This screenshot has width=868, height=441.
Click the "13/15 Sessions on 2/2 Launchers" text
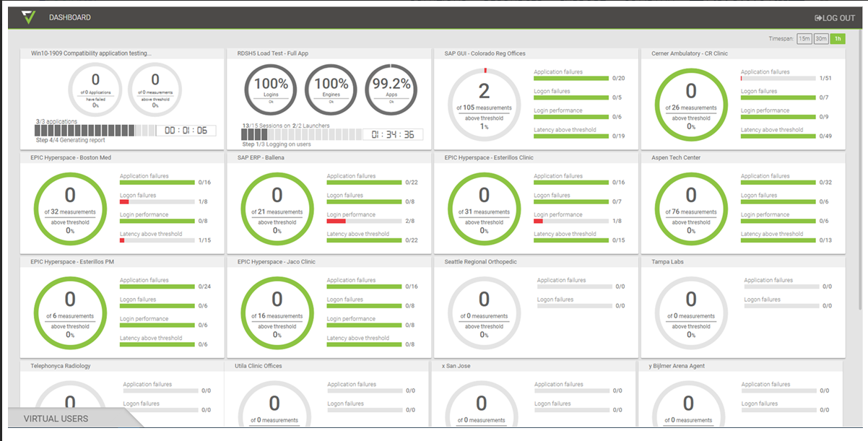pos(286,126)
